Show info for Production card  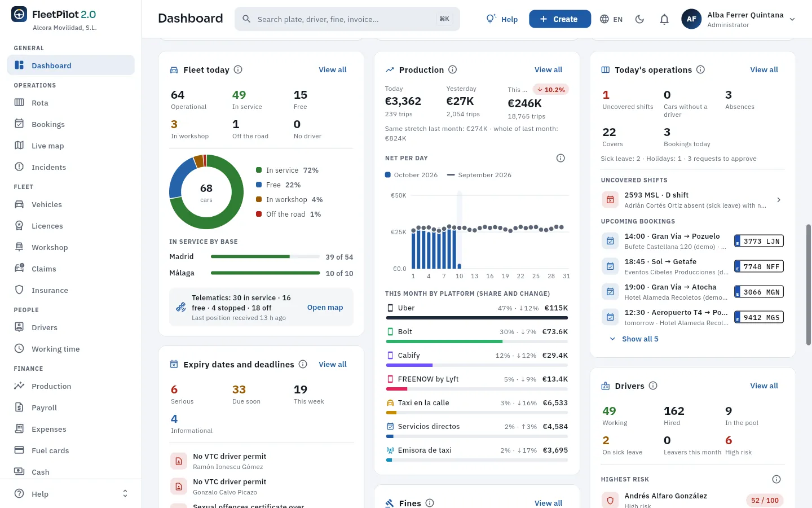(x=452, y=69)
